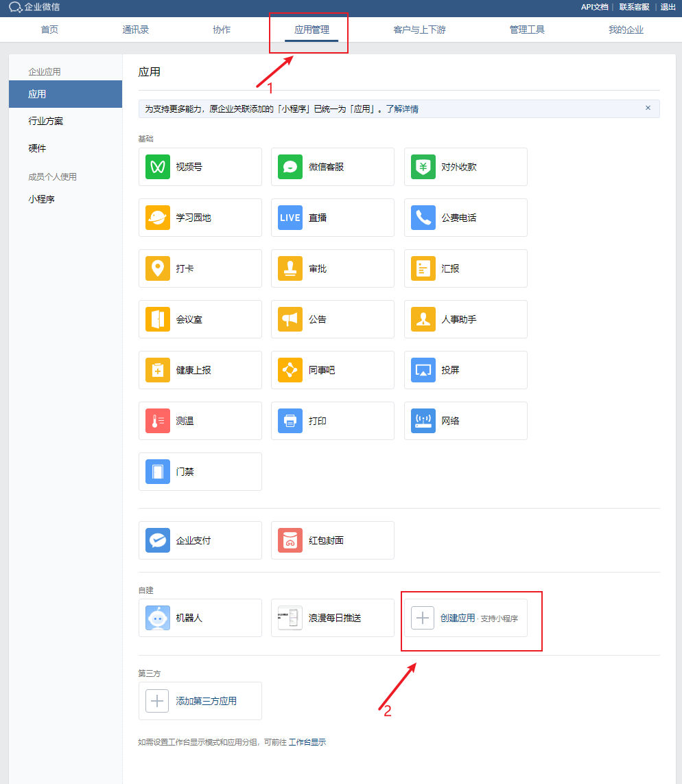
Task: Open the 打卡 location pin icon
Action: click(158, 268)
